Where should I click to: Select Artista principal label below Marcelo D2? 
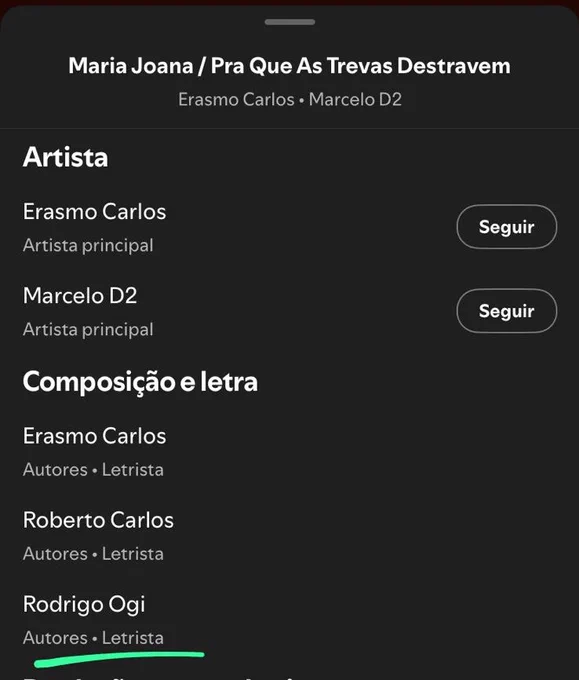click(88, 330)
